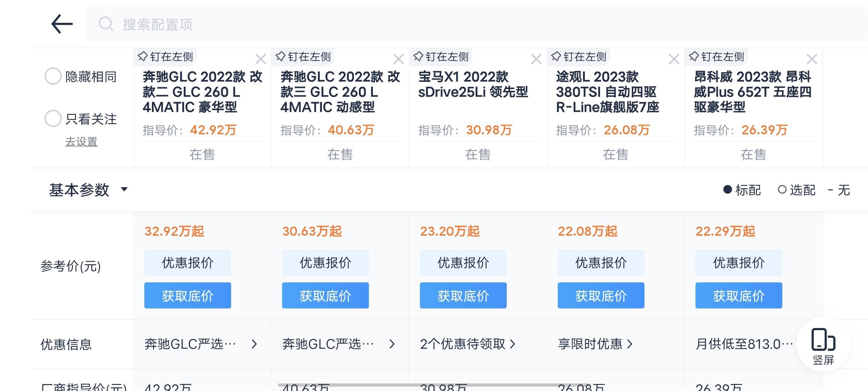Open 优惠报价 for the 22.08万起 car
This screenshot has width=868, height=391.
click(601, 263)
